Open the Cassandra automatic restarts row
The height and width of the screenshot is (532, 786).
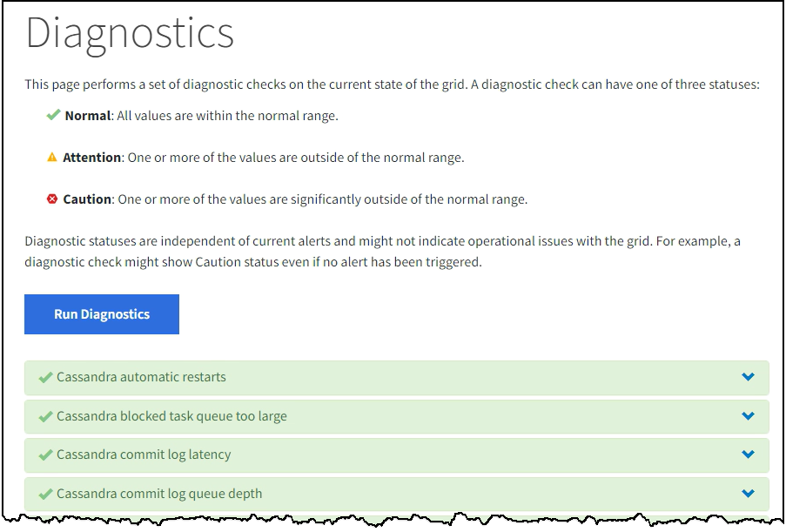[x=141, y=377]
